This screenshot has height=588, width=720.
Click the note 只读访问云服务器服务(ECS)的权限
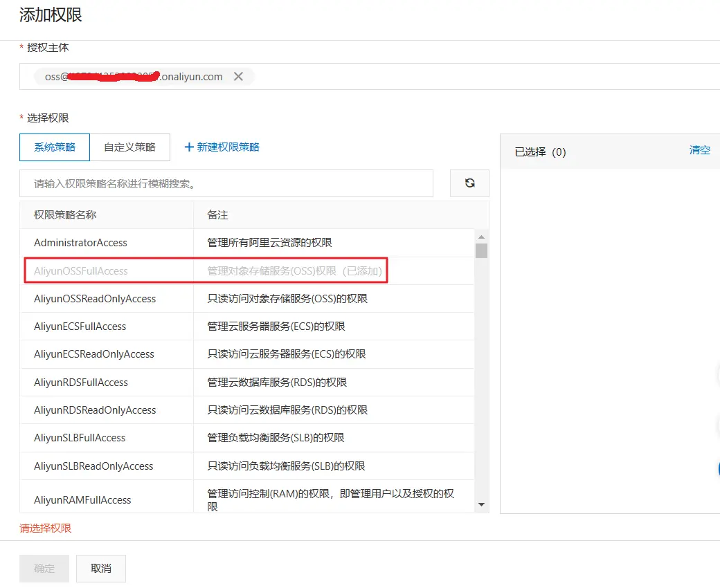(287, 354)
